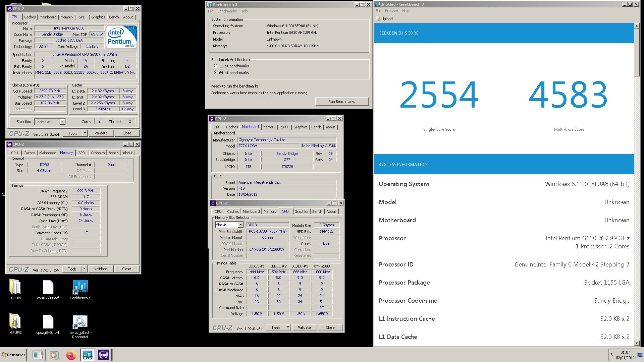
Task: Click Close in the CPU-Z Memory window
Action: (x=126, y=269)
